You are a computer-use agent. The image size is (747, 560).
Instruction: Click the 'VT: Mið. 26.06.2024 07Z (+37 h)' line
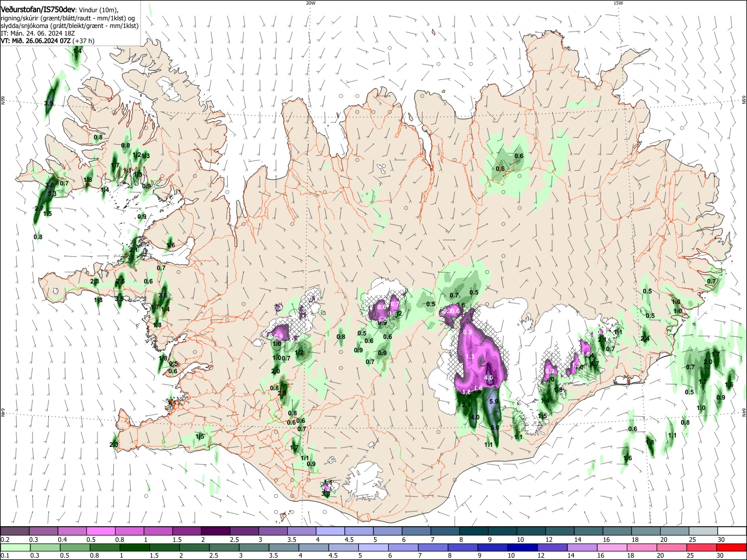pos(47,41)
